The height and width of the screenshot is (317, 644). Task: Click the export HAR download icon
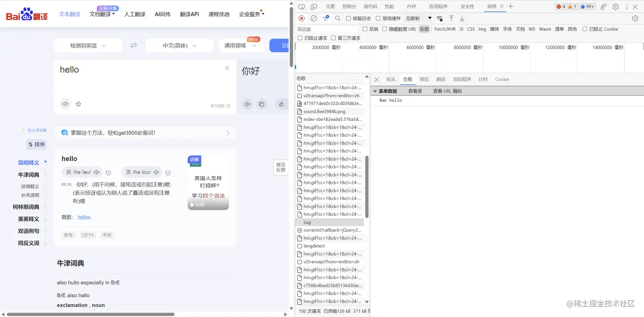[462, 18]
